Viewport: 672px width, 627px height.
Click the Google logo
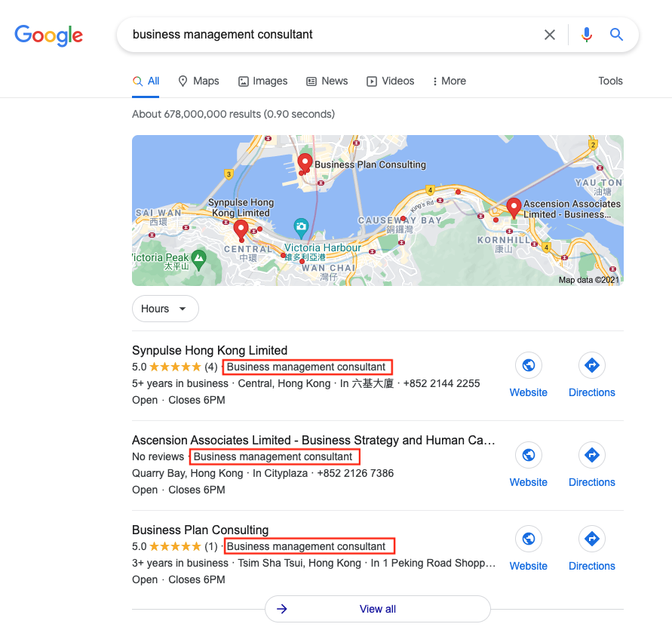click(48, 35)
